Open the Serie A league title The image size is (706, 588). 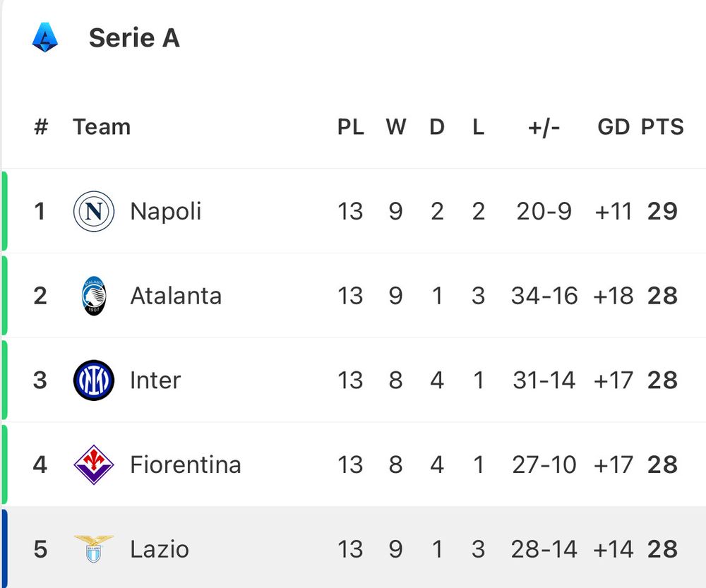click(134, 38)
